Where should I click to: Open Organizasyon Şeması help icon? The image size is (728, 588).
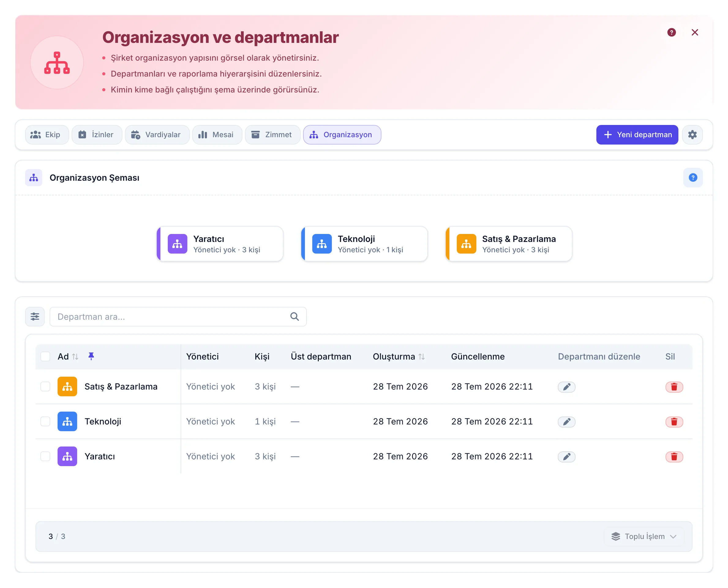[693, 178]
